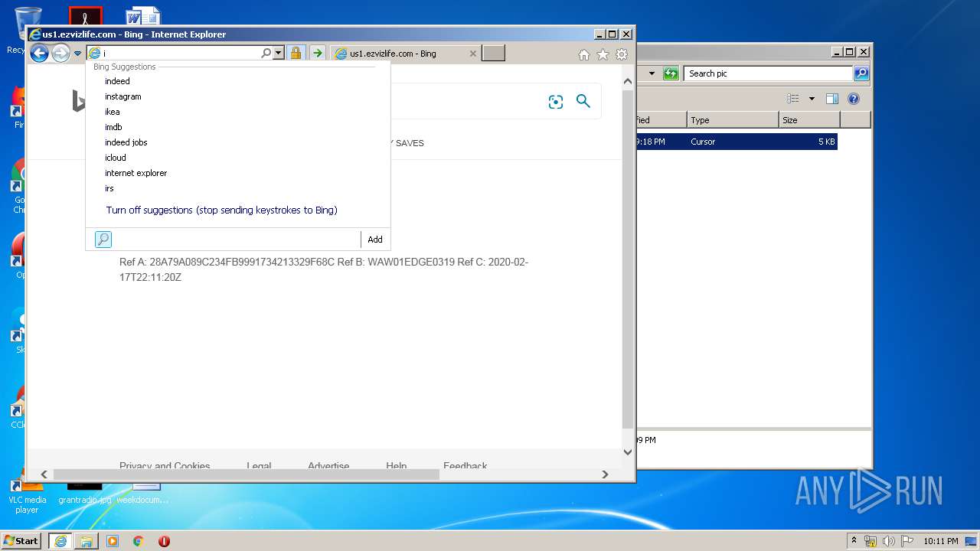Click Explorer search magnifier button
The width and height of the screenshot is (980, 551).
pos(861,73)
